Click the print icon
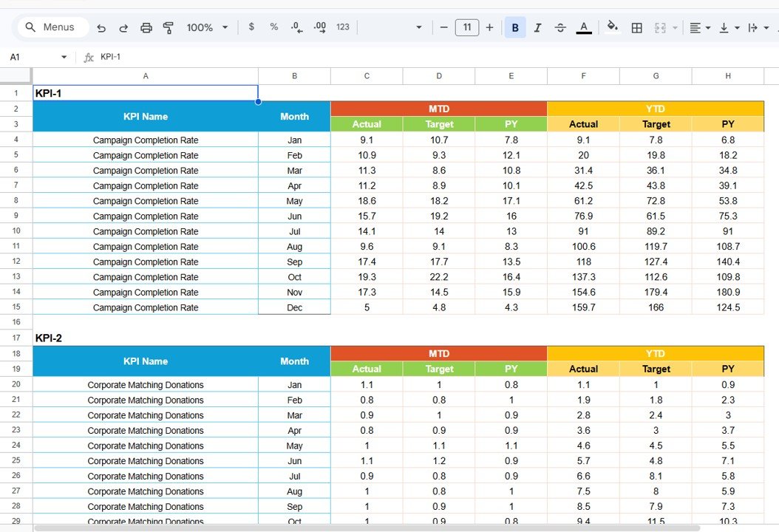Screen dimensions: 779x532 click(x=146, y=27)
